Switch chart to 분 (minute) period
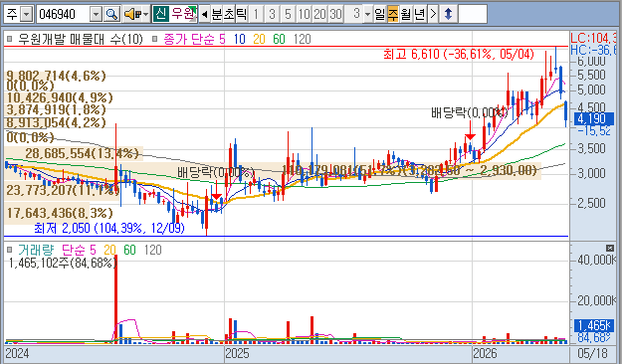The width and height of the screenshot is (622, 364). pyautogui.click(x=217, y=15)
